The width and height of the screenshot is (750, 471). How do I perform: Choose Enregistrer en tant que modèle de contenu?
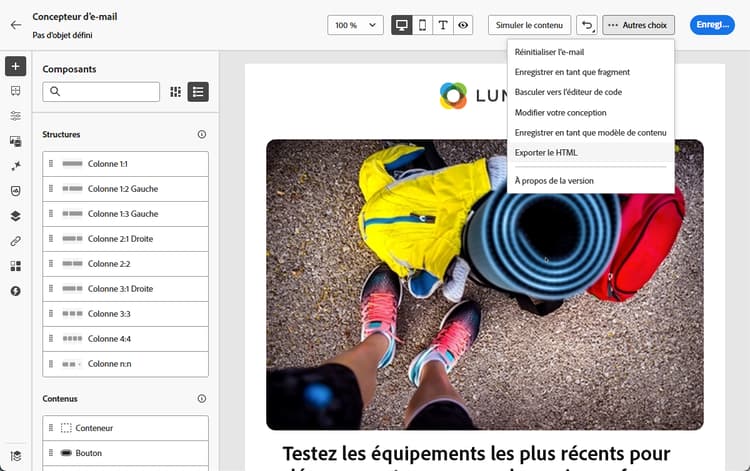591,132
